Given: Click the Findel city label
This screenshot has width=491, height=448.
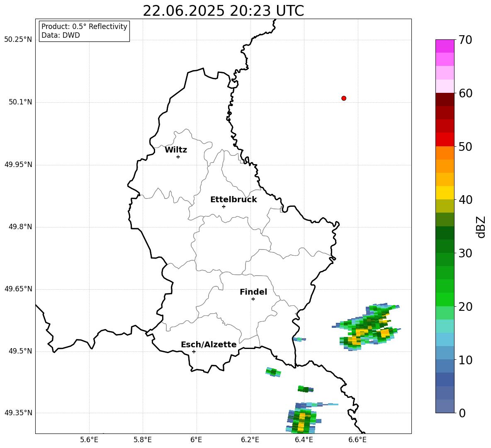Looking at the screenshot, I should tap(253, 292).
